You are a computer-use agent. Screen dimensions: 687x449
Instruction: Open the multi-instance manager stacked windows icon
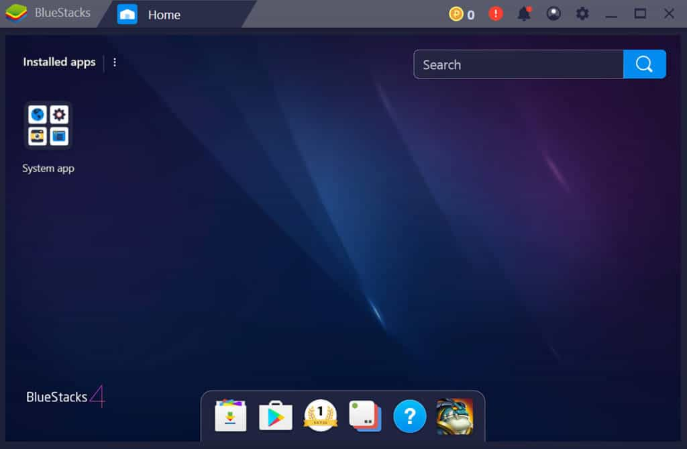[x=365, y=416]
